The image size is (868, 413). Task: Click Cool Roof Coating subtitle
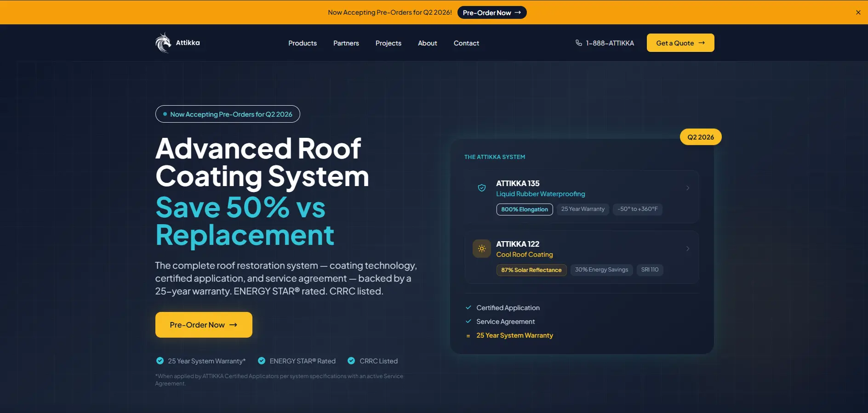tap(525, 255)
